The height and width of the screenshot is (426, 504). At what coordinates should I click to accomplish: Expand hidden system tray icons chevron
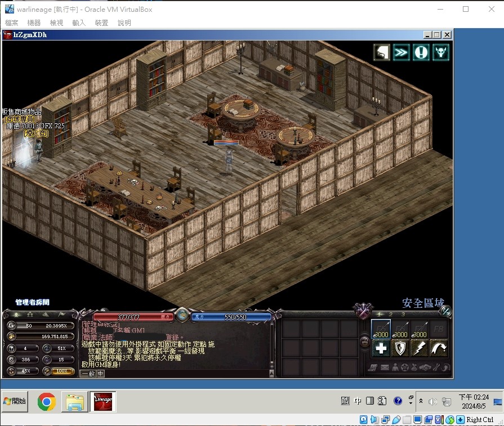421,401
